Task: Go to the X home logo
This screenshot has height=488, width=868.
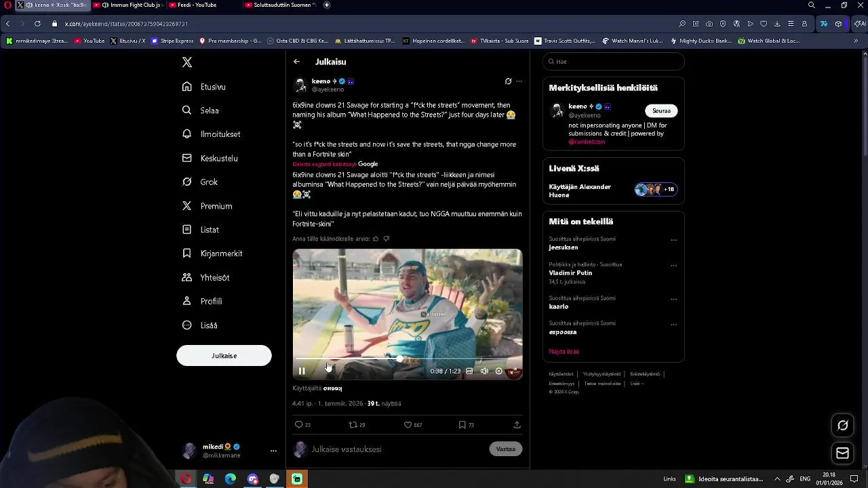Action: [187, 62]
